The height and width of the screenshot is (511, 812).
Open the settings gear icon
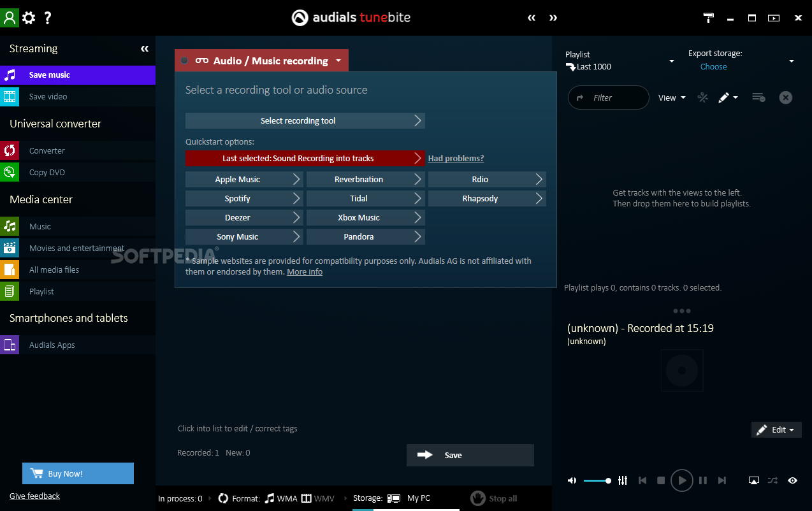coord(29,18)
